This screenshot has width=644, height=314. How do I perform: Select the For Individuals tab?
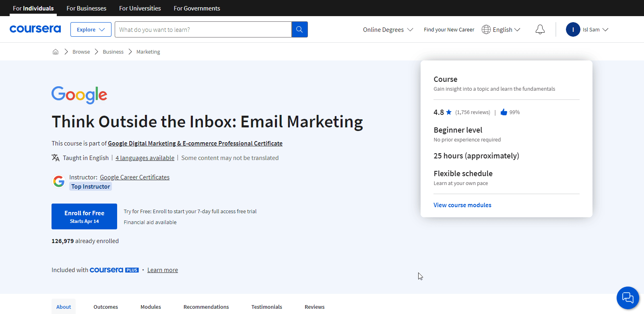pyautogui.click(x=33, y=8)
